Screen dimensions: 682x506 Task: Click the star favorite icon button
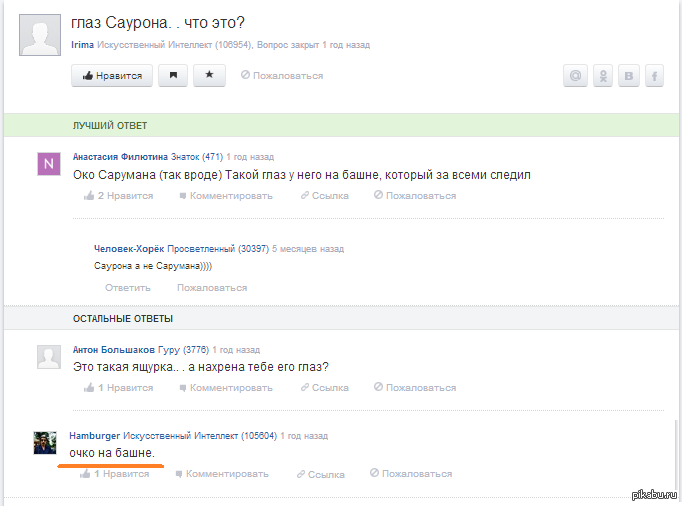(209, 75)
